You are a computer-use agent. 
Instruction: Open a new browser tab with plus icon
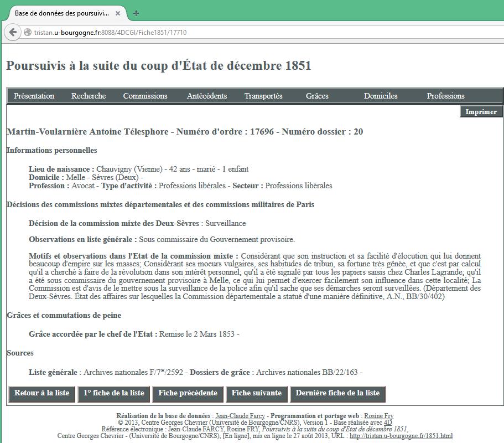[136, 13]
